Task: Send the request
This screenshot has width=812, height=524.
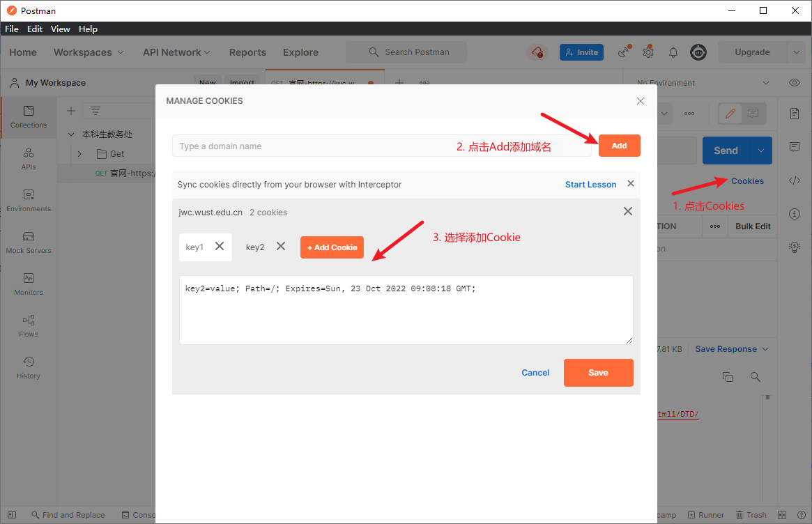Action: [726, 151]
